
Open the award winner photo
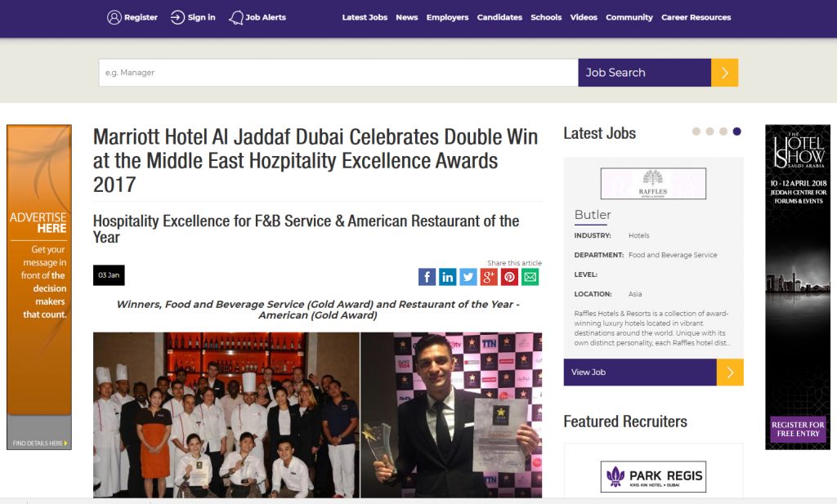451,415
